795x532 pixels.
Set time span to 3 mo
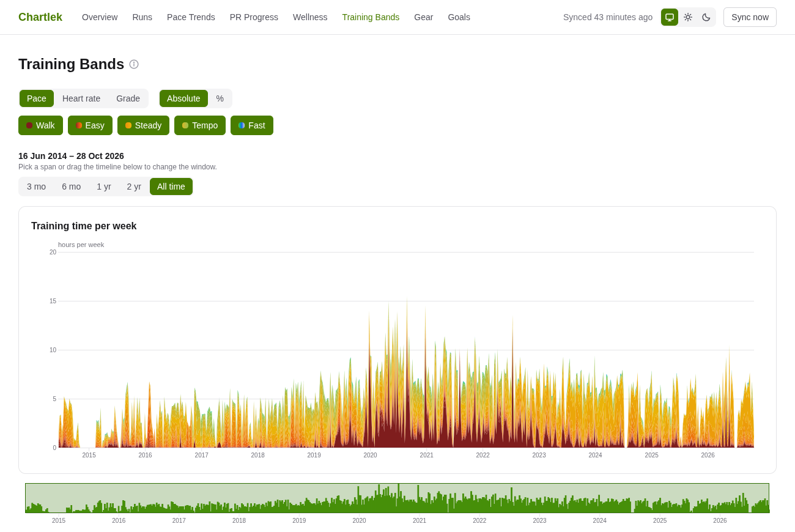tap(36, 187)
